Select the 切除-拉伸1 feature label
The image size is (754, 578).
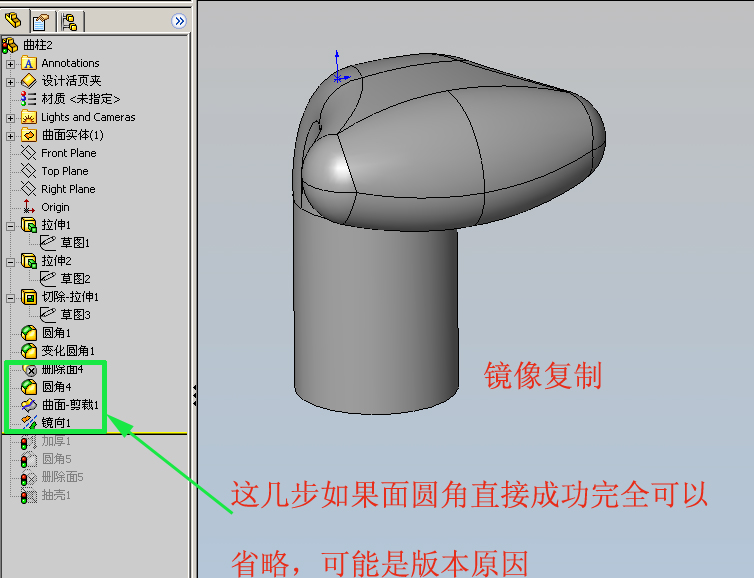pyautogui.click(x=70, y=297)
